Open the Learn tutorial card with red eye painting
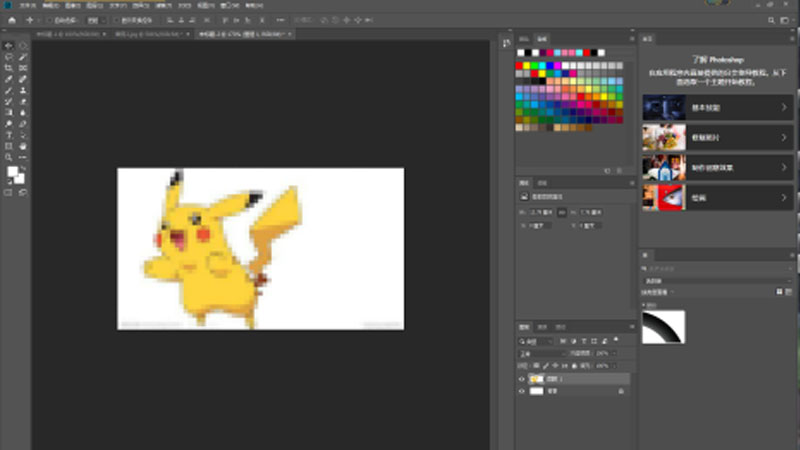Screen dimensions: 800x450 tap(717, 198)
